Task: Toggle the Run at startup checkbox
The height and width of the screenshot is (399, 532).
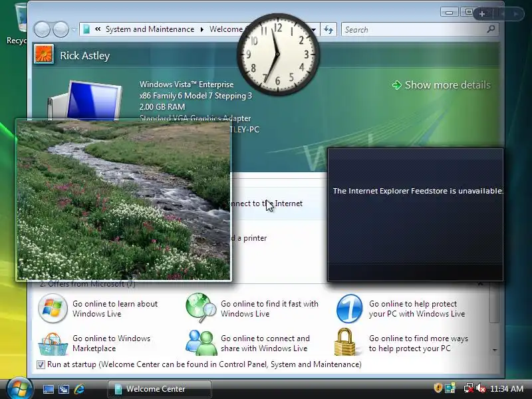Action: click(x=41, y=364)
